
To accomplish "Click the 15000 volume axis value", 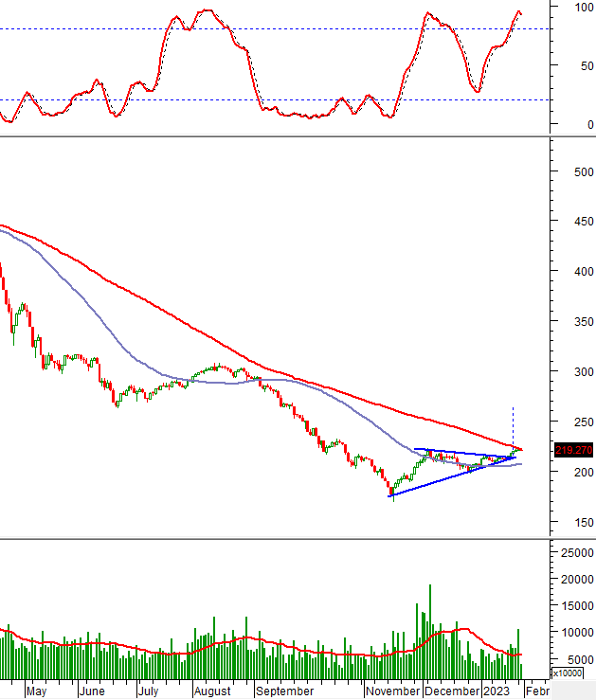I will (x=577, y=606).
